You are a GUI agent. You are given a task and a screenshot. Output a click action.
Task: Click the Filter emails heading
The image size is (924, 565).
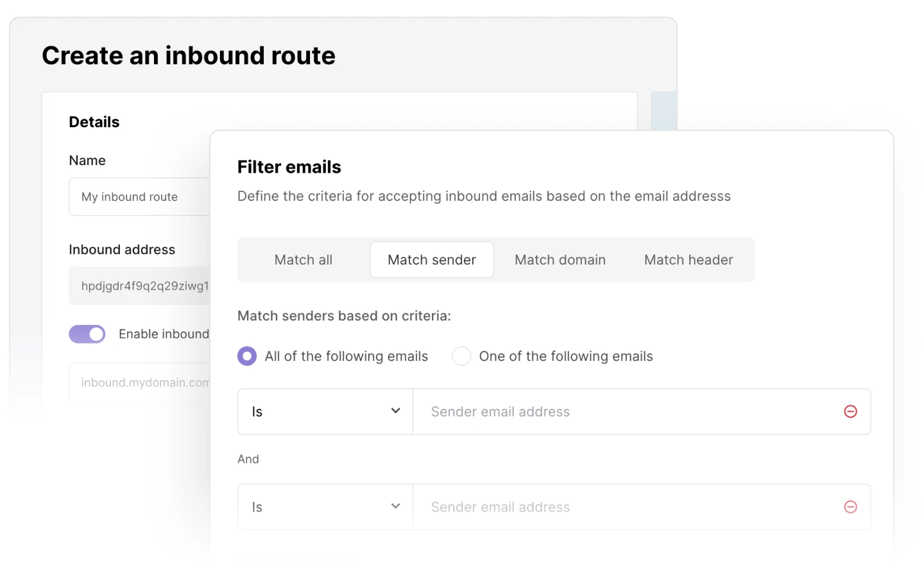click(x=289, y=167)
